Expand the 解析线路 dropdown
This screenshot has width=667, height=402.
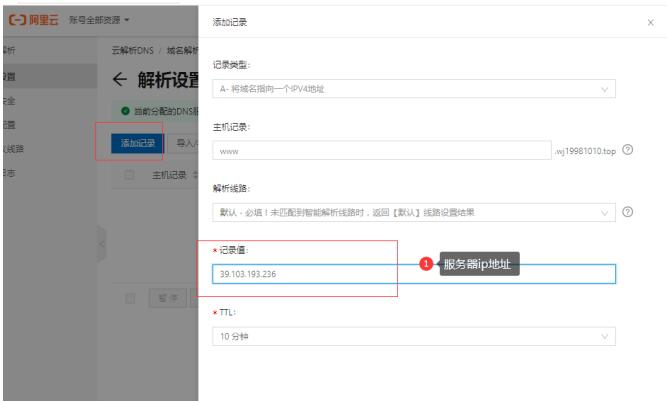point(414,212)
